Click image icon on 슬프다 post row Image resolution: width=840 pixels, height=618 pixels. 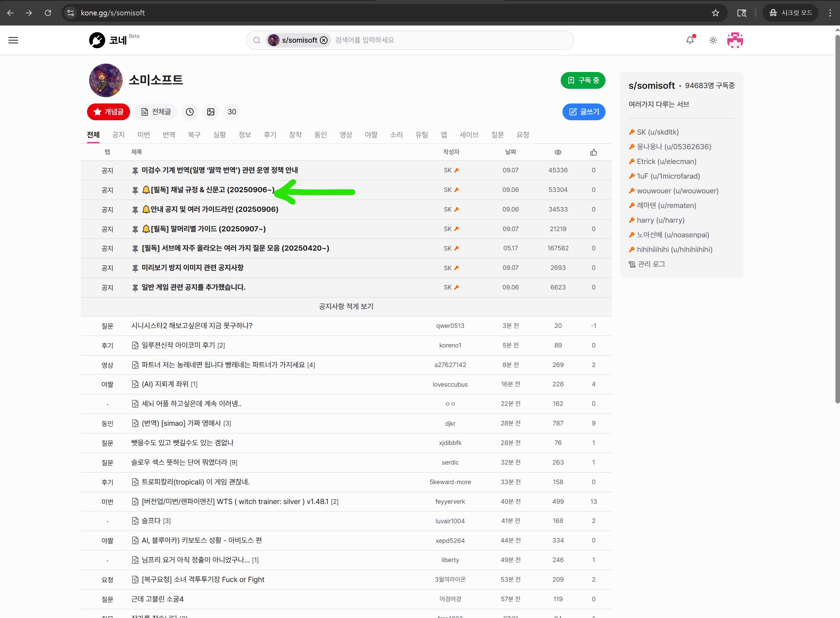[135, 521]
